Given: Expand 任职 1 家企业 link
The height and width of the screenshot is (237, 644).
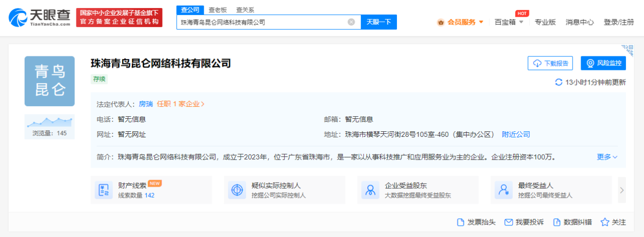Looking at the screenshot, I should pos(181,104).
